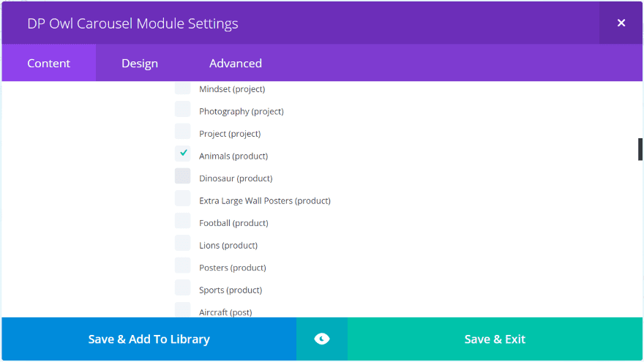The height and width of the screenshot is (362, 644).
Task: Check Extra Large Wall Posters category
Action: click(183, 199)
